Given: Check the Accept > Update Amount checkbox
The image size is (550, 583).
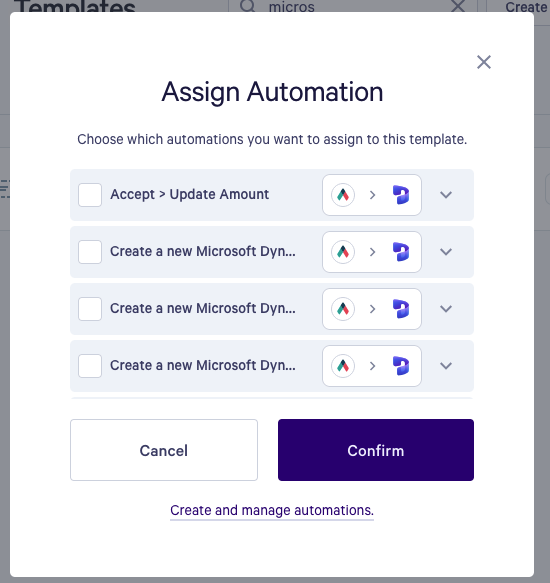Looking at the screenshot, I should coord(90,195).
